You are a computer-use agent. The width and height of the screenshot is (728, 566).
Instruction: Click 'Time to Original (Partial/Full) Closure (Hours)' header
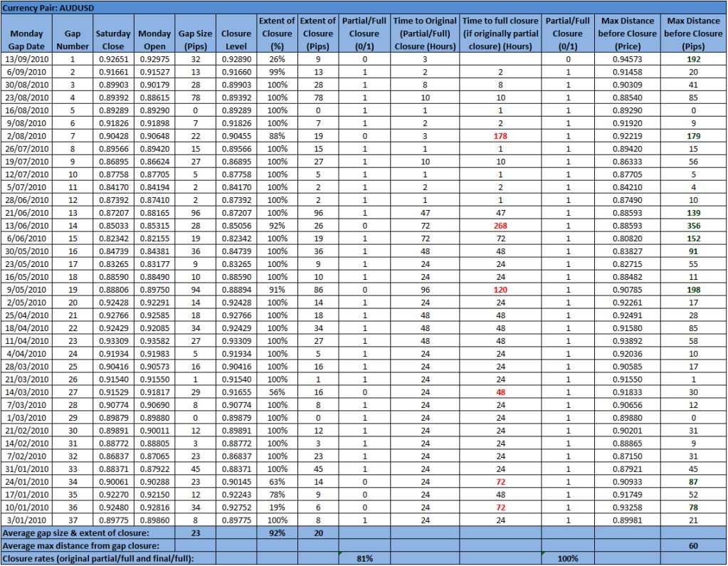click(426, 33)
